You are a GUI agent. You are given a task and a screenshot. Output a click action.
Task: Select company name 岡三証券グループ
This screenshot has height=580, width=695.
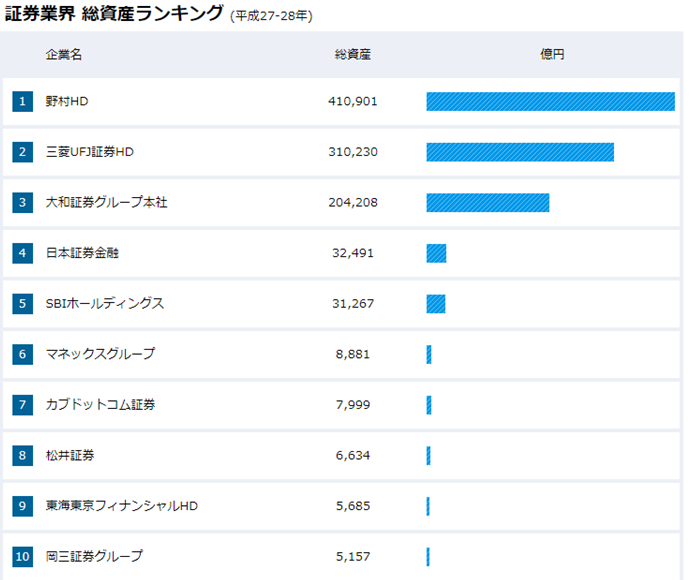pyautogui.click(x=94, y=556)
